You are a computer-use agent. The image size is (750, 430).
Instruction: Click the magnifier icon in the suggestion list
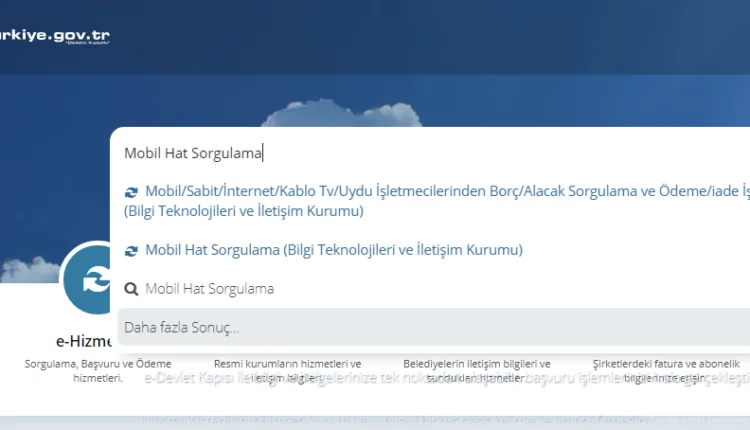pyautogui.click(x=131, y=289)
